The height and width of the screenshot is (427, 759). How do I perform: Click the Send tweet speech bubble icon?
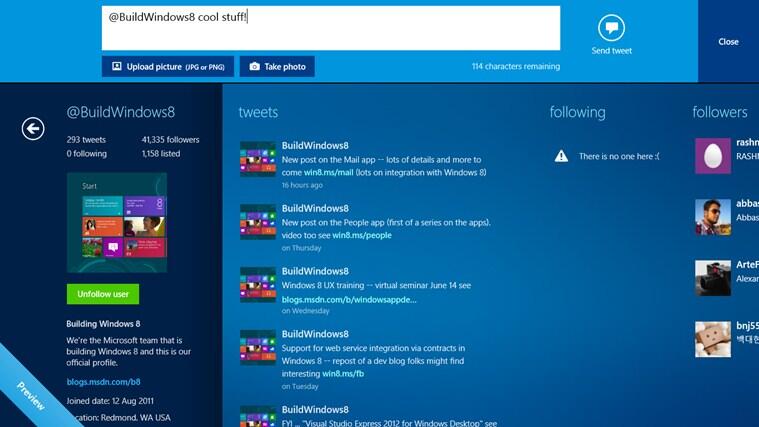tap(611, 28)
